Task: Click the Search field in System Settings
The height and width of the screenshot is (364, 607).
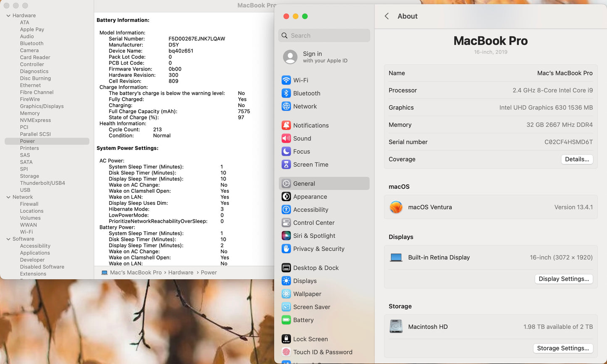Action: (324, 35)
